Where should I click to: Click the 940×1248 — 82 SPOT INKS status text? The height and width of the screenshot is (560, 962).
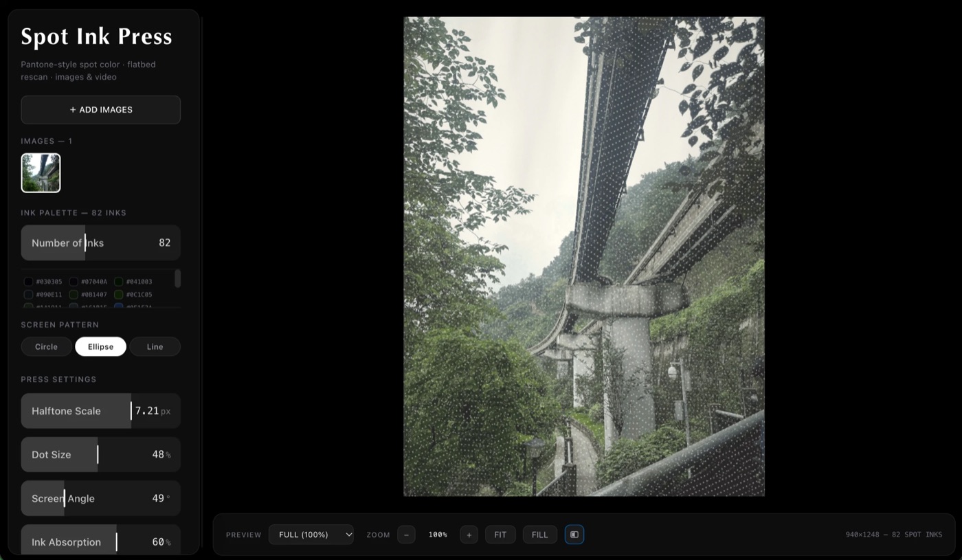pos(894,535)
